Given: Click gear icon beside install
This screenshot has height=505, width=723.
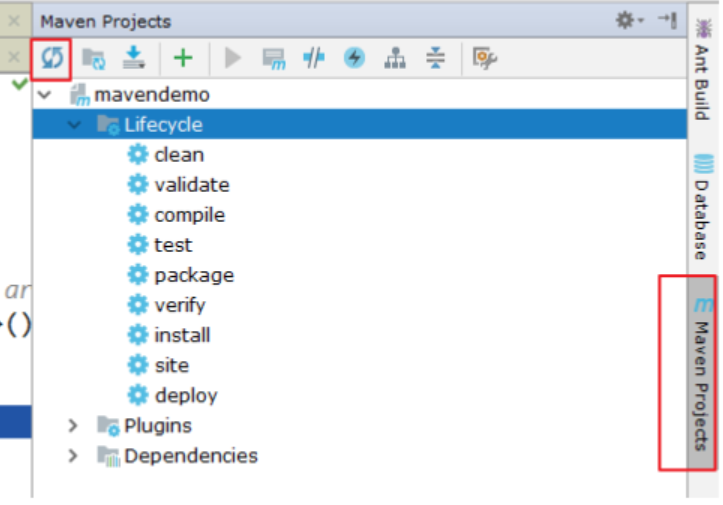Looking at the screenshot, I should point(138,335).
